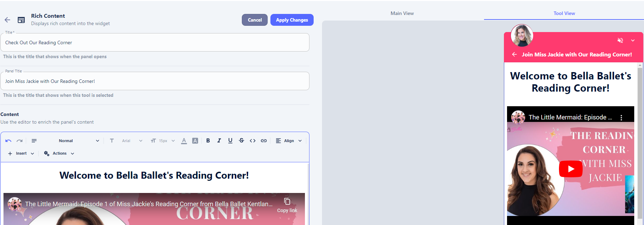Click the editor video title link

[149, 204]
